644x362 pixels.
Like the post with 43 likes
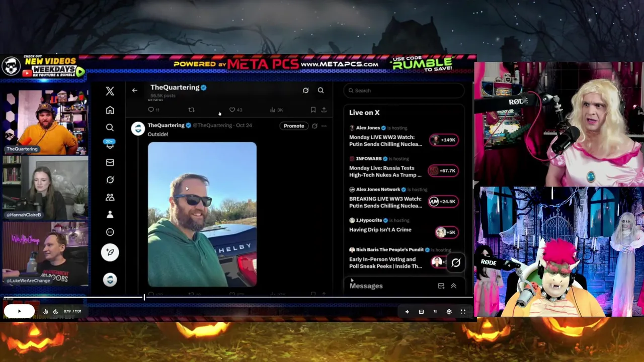pyautogui.click(x=235, y=110)
